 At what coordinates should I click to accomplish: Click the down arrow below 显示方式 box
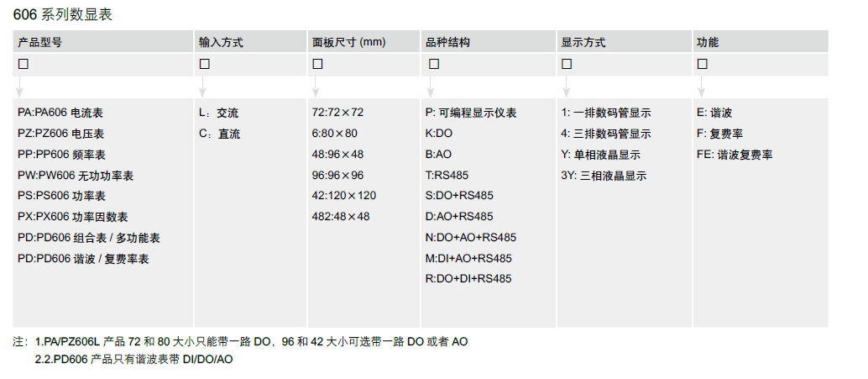(567, 87)
